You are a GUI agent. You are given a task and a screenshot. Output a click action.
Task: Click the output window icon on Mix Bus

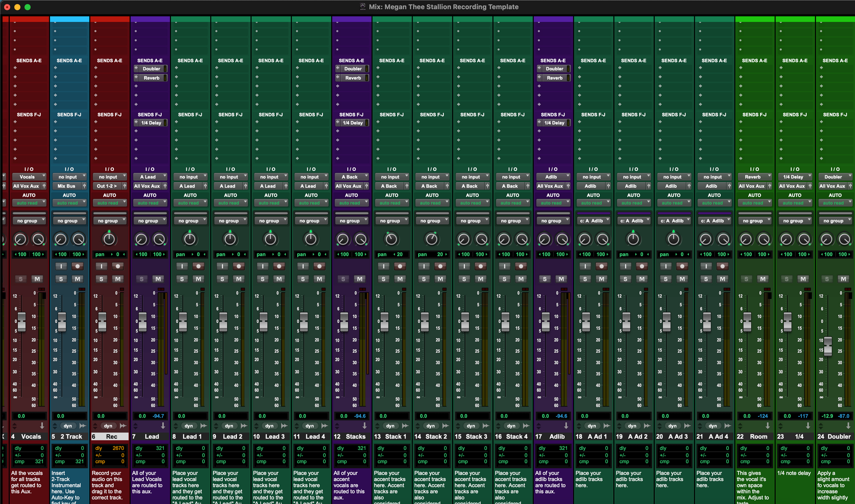pos(84,186)
